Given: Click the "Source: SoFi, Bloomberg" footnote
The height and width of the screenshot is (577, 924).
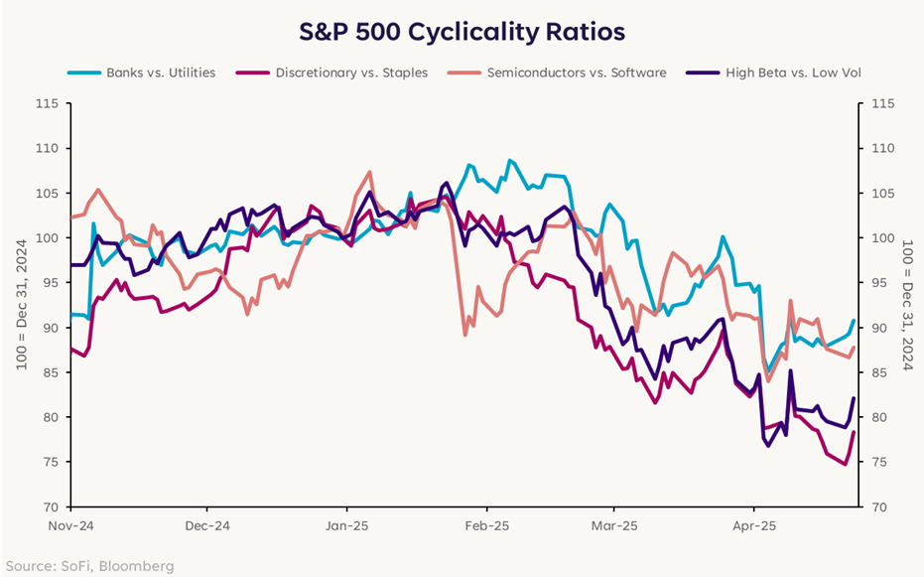Looking at the screenshot, I should click(87, 565).
